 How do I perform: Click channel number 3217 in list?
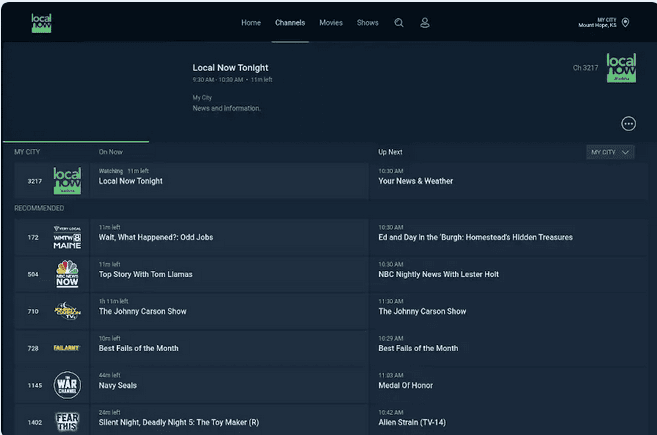pyautogui.click(x=35, y=181)
